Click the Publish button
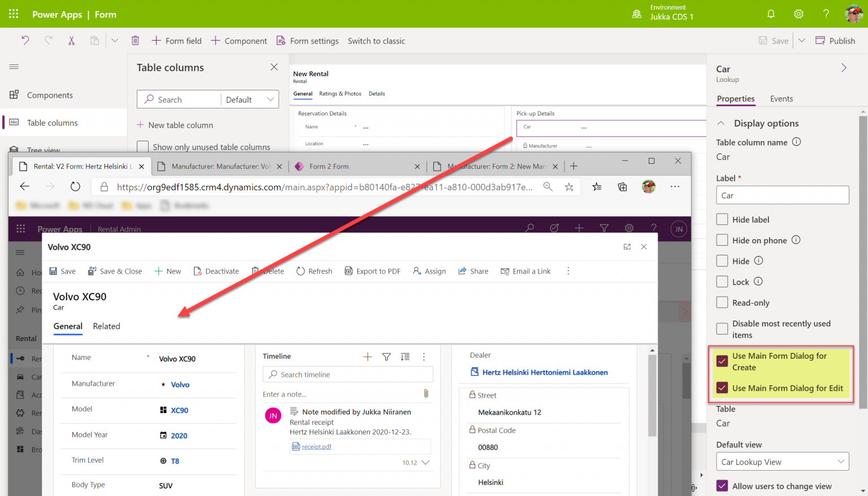Viewport: 868px width, 496px height. (835, 41)
